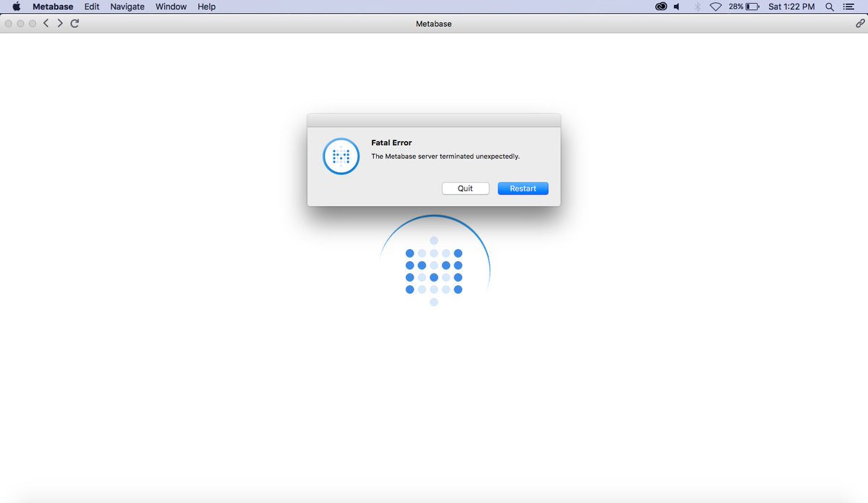868x503 pixels.
Task: Open the Edit menu
Action: click(x=92, y=7)
